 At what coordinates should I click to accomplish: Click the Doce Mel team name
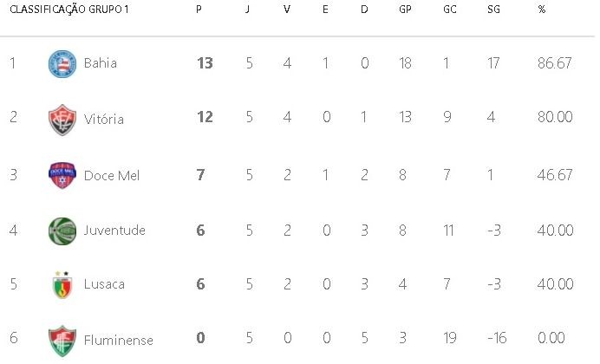point(112,175)
